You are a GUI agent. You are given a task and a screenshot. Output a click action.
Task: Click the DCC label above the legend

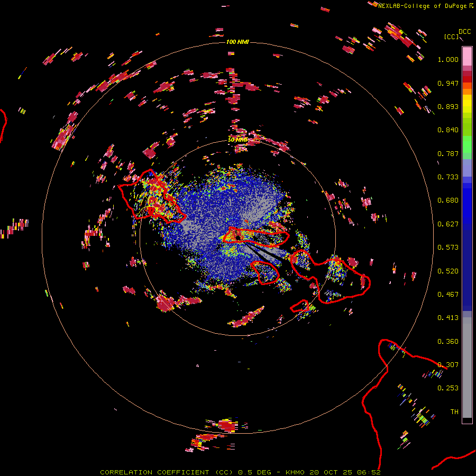point(464,32)
